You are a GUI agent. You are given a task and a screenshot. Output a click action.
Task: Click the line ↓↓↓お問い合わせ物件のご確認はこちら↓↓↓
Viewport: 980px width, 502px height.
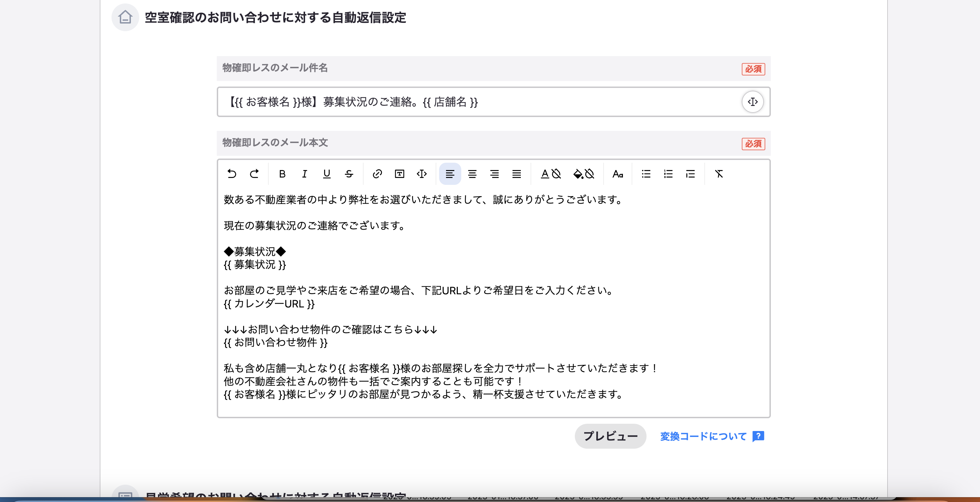tap(331, 329)
